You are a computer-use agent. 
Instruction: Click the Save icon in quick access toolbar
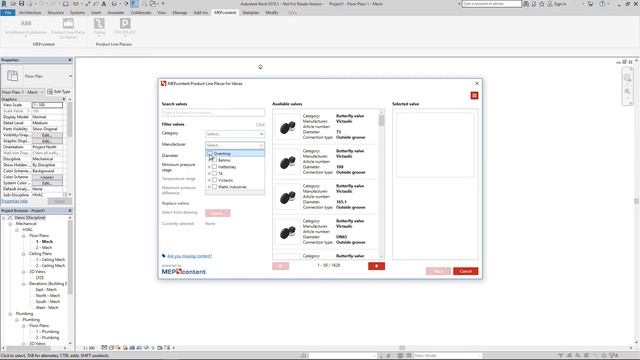[21, 4]
